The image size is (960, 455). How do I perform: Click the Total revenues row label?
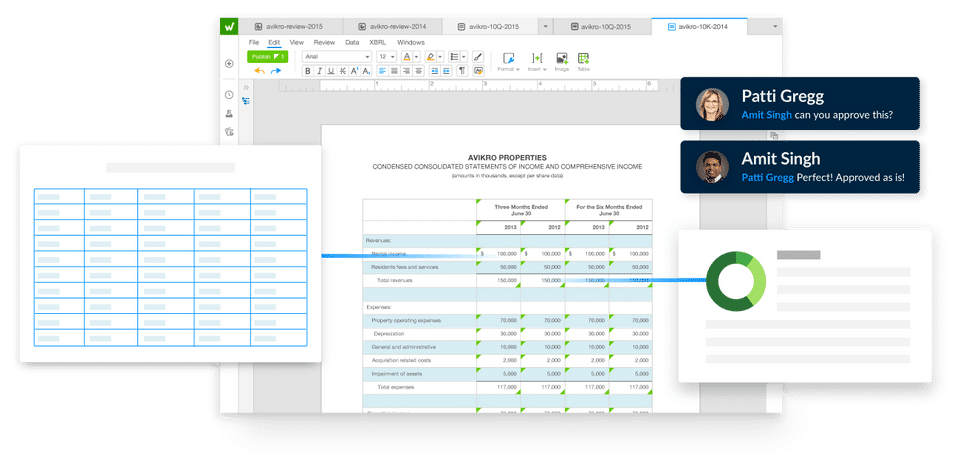point(394,280)
